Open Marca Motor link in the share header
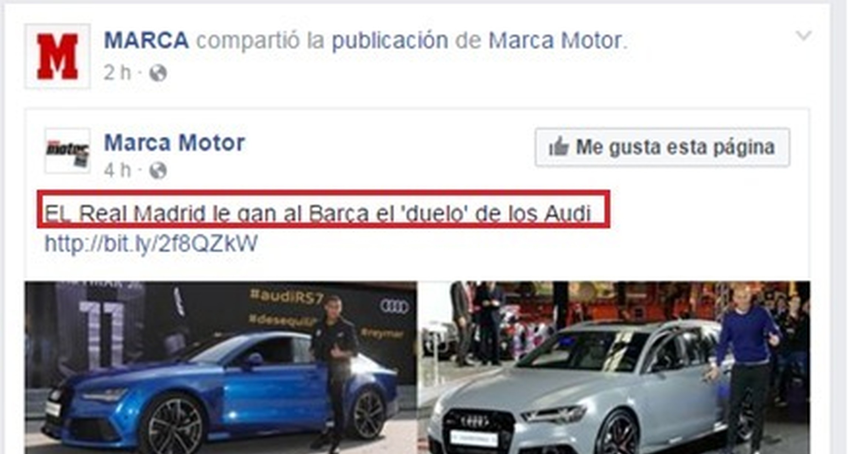The image size is (868, 454). [555, 40]
